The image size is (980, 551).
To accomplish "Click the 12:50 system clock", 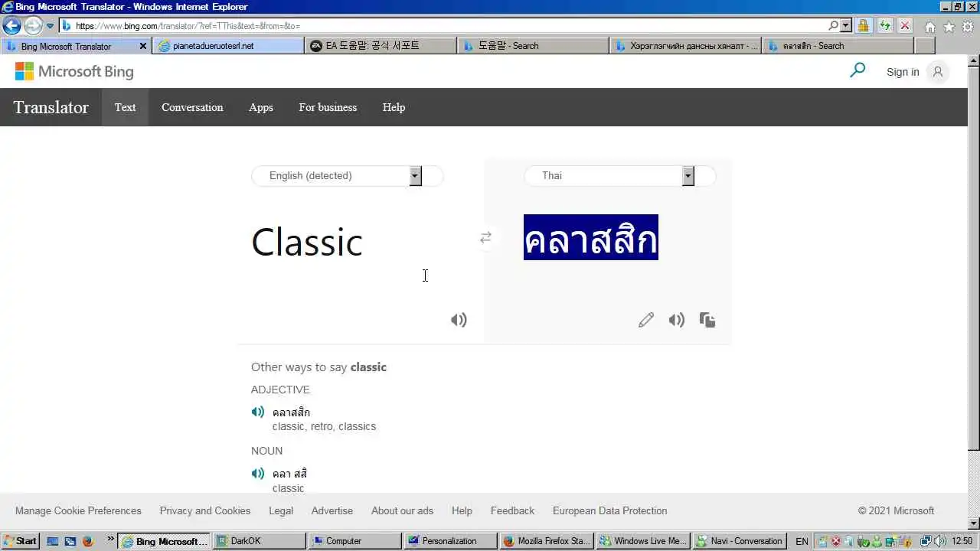I will point(962,541).
